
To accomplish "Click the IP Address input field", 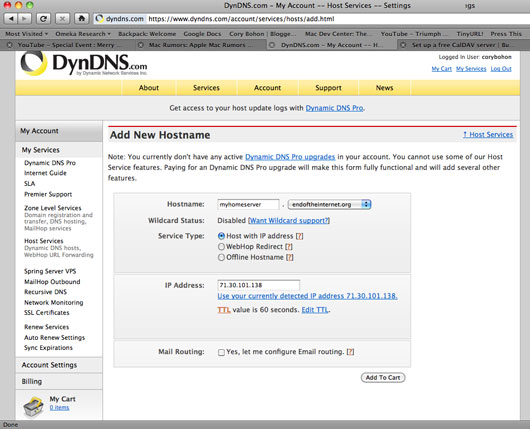I will (259, 285).
